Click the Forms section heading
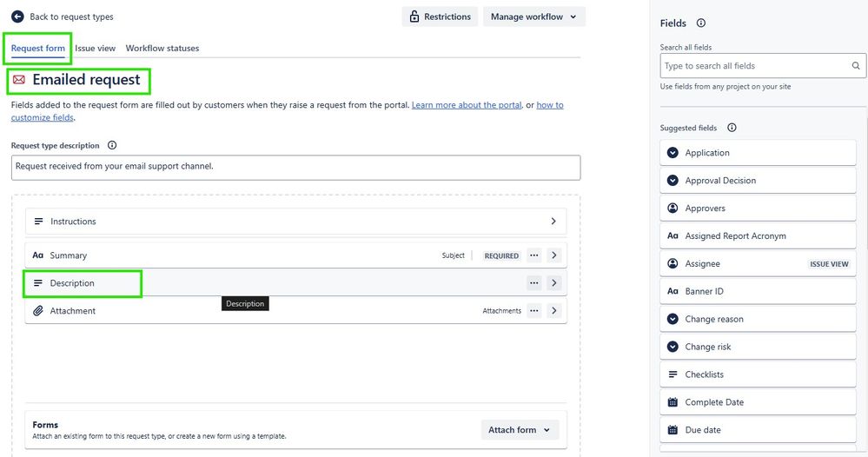Image resolution: width=868 pixels, height=457 pixels. (45, 425)
